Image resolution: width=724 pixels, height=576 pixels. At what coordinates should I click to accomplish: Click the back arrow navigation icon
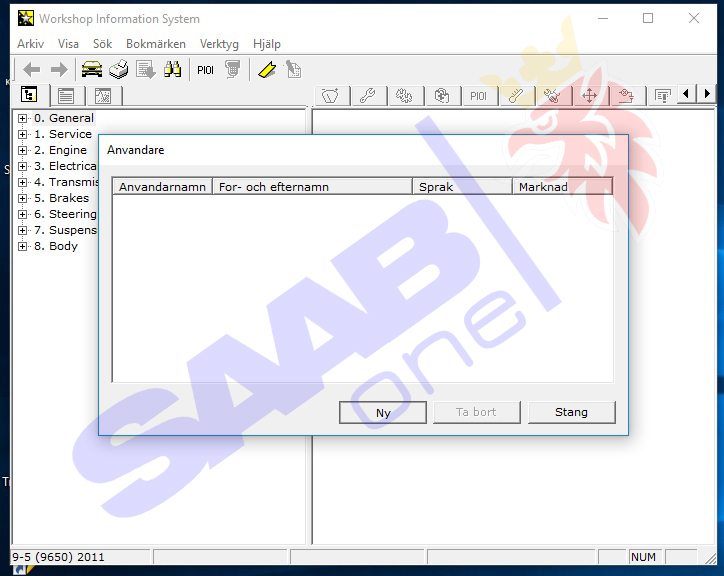click(x=32, y=69)
